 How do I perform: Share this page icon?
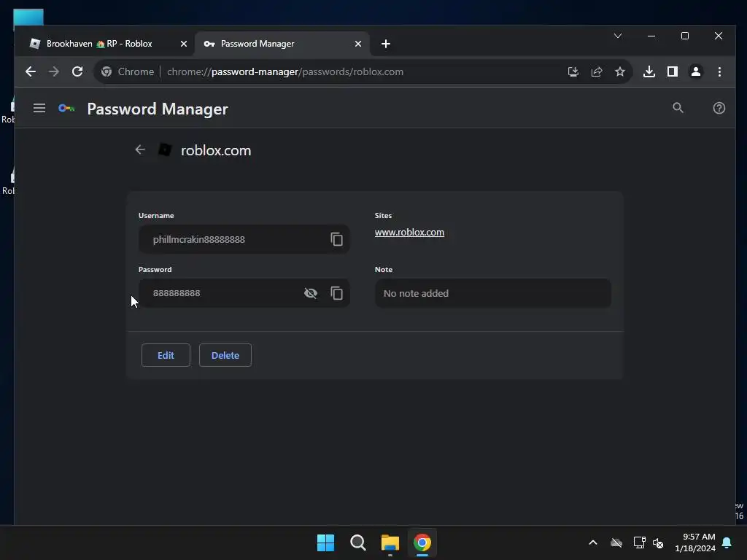[x=597, y=71]
